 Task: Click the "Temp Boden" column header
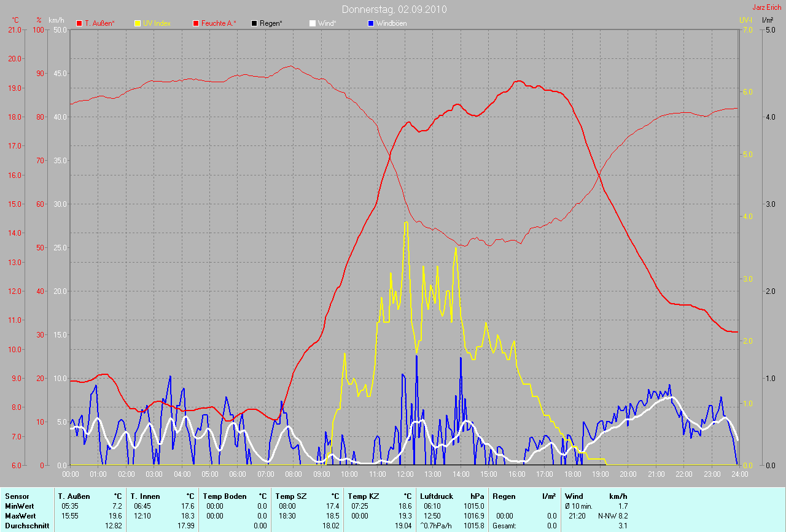tap(225, 496)
